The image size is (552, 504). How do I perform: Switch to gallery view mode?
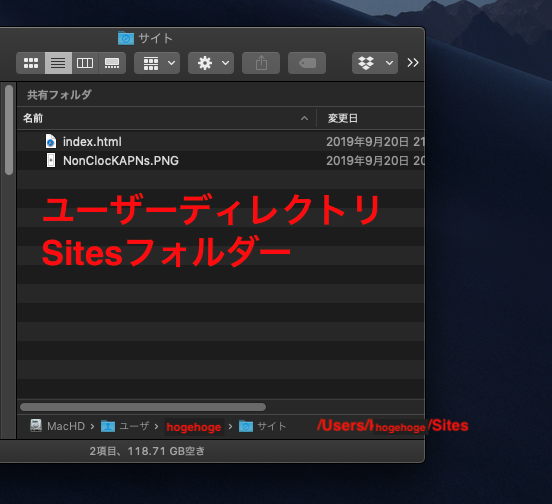pos(112,63)
